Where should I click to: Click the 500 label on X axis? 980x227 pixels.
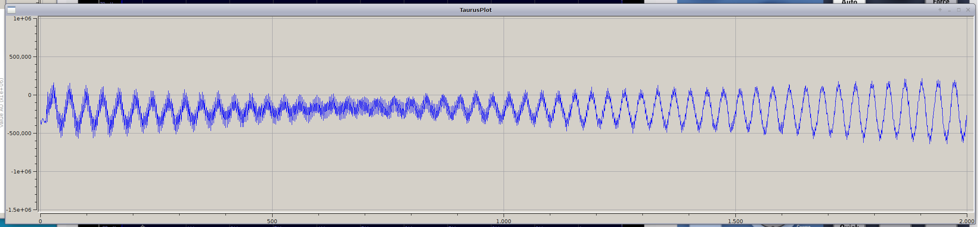click(x=272, y=221)
